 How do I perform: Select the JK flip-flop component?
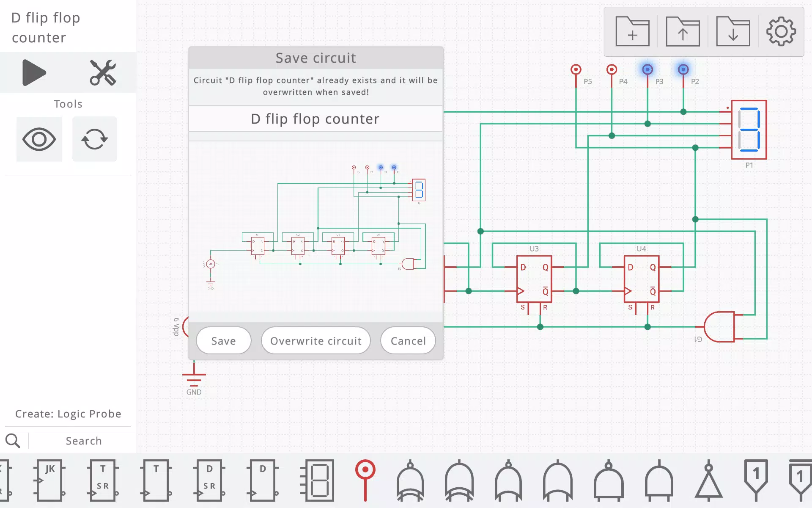pos(50,481)
